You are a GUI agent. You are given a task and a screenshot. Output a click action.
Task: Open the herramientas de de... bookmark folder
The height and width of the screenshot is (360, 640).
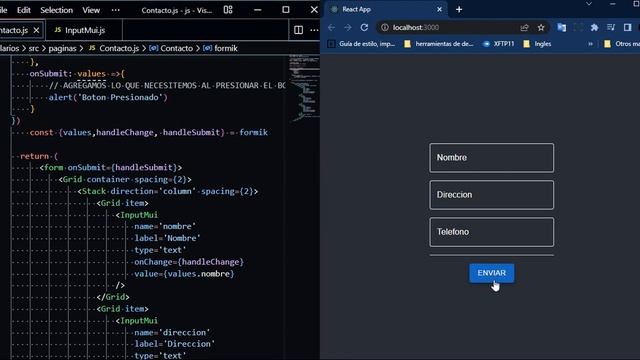click(x=439, y=44)
